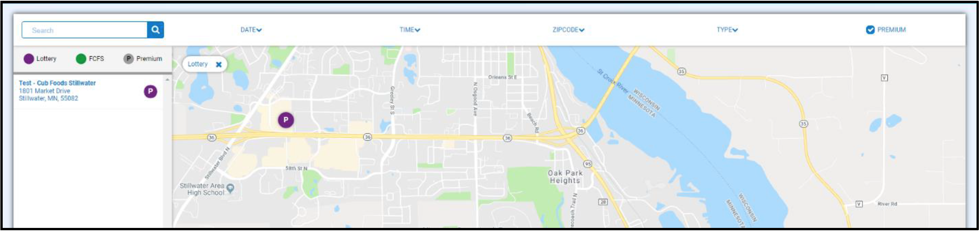The image size is (980, 231).
Task: Click the Highway 35 shield near river
Action: [x=681, y=71]
